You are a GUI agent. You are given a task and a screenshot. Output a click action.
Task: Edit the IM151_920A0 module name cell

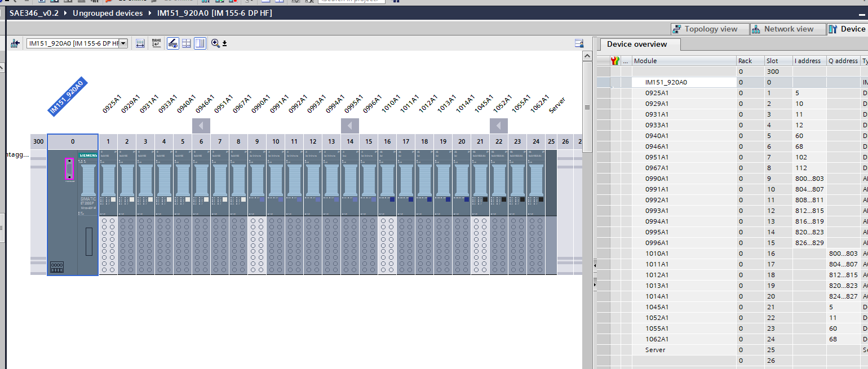[684, 82]
